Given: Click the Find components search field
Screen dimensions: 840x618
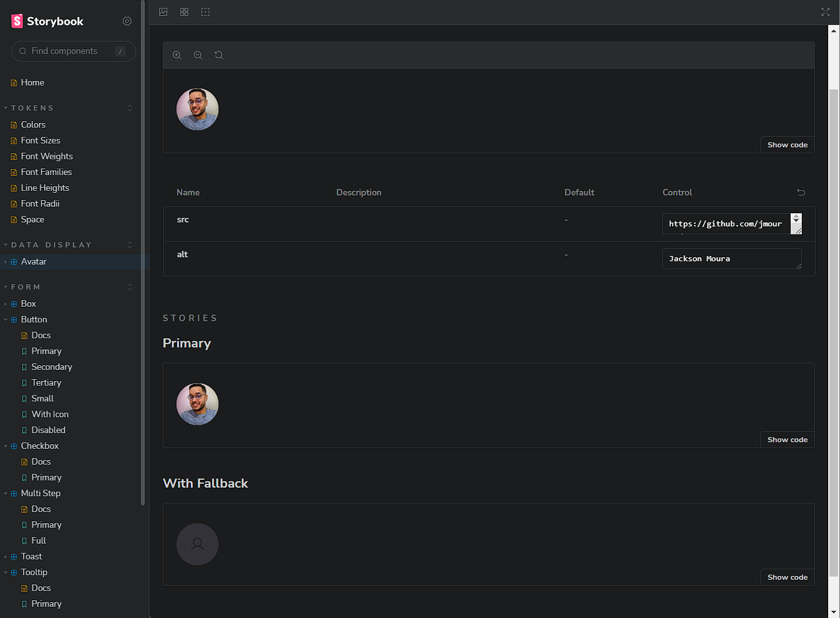Looking at the screenshot, I should point(73,51).
